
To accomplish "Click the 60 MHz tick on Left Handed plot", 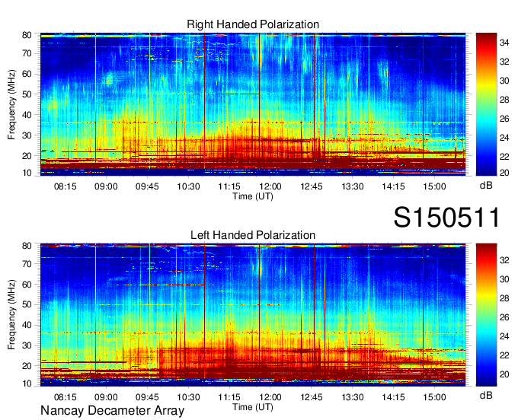I will (x=27, y=284).
